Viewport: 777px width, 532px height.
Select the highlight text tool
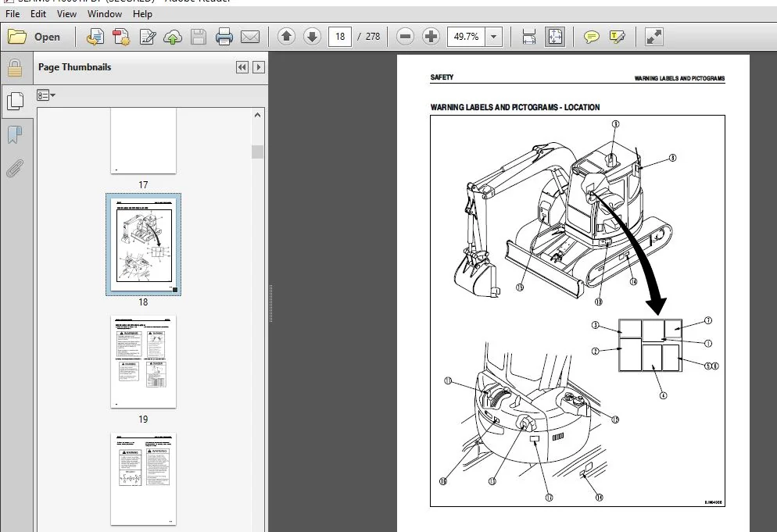pyautogui.click(x=617, y=37)
